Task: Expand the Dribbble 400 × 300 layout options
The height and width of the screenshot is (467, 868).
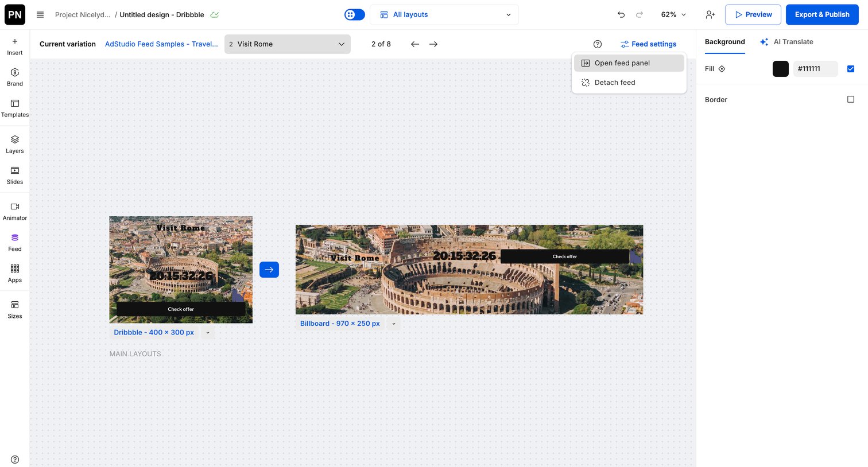Action: 208,333
